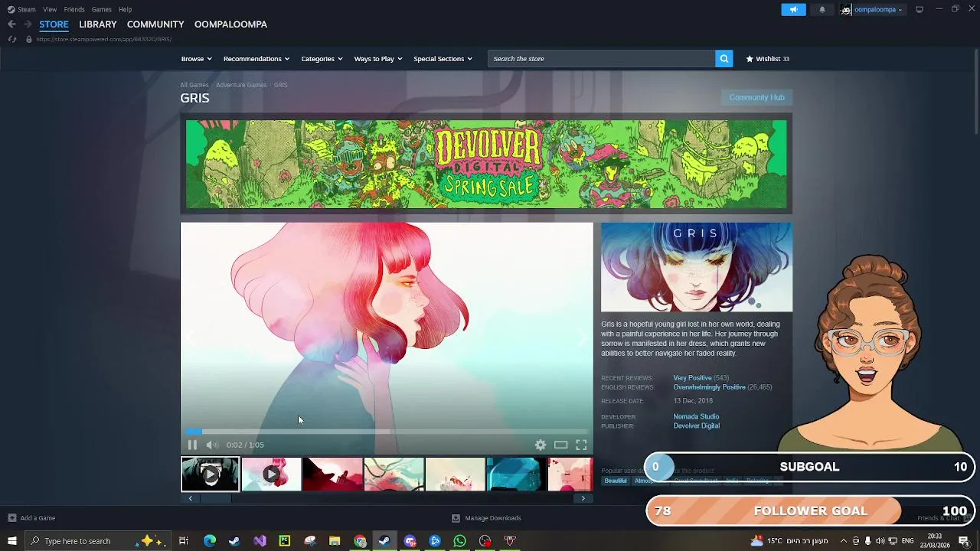This screenshot has height=551, width=980.
Task: Click the store page vertical scrollbar
Action: (x=975, y=92)
